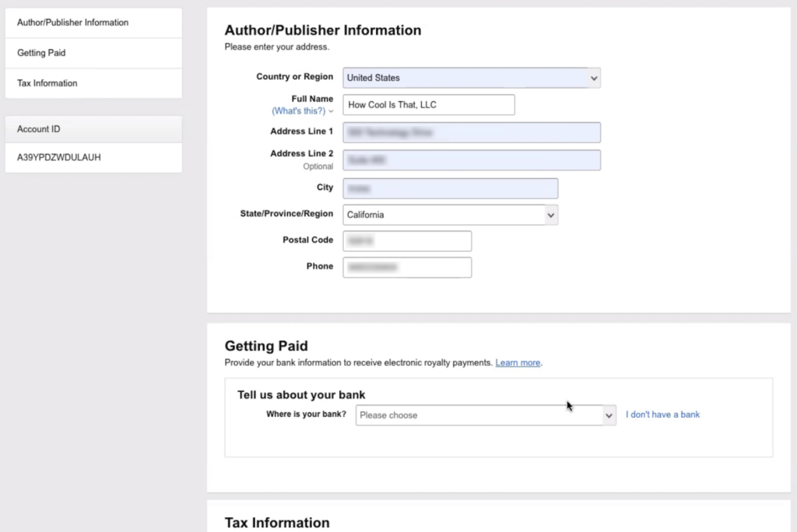797x532 pixels.
Task: Click the bank dropdown chevron arrow
Action: pos(609,415)
